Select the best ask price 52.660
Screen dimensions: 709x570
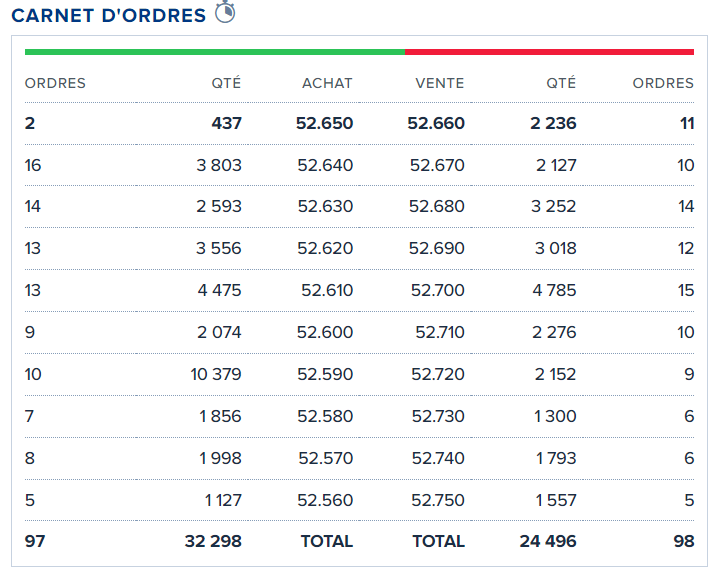[436, 124]
